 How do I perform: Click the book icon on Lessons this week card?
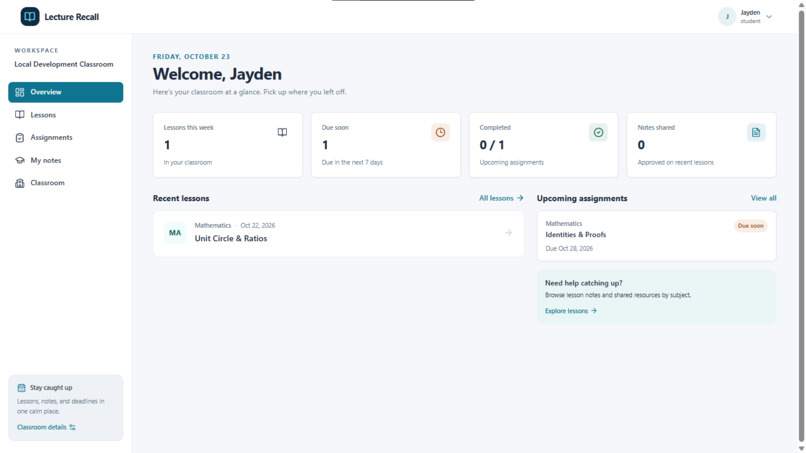point(282,132)
